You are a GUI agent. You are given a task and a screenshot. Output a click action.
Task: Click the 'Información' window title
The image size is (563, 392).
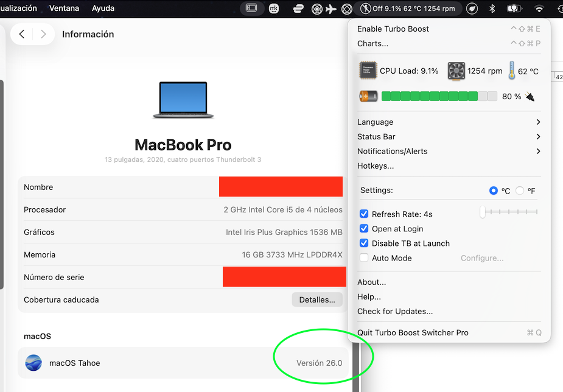88,34
